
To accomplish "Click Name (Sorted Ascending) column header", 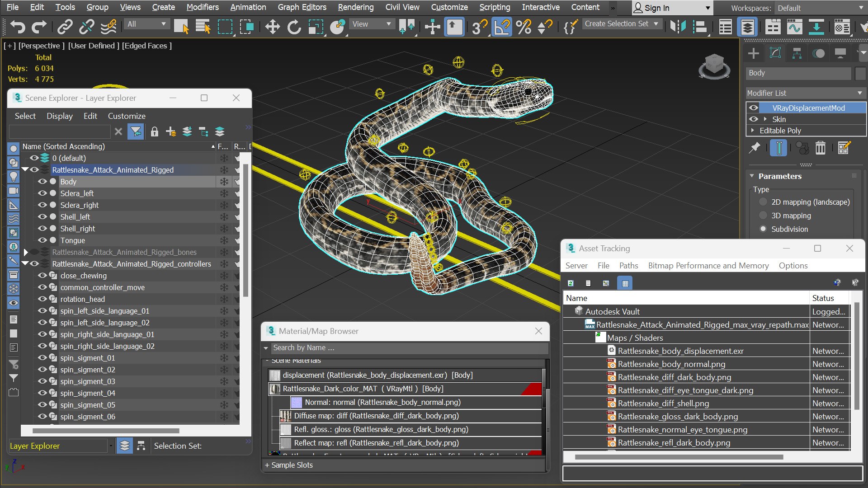I will pyautogui.click(x=118, y=146).
